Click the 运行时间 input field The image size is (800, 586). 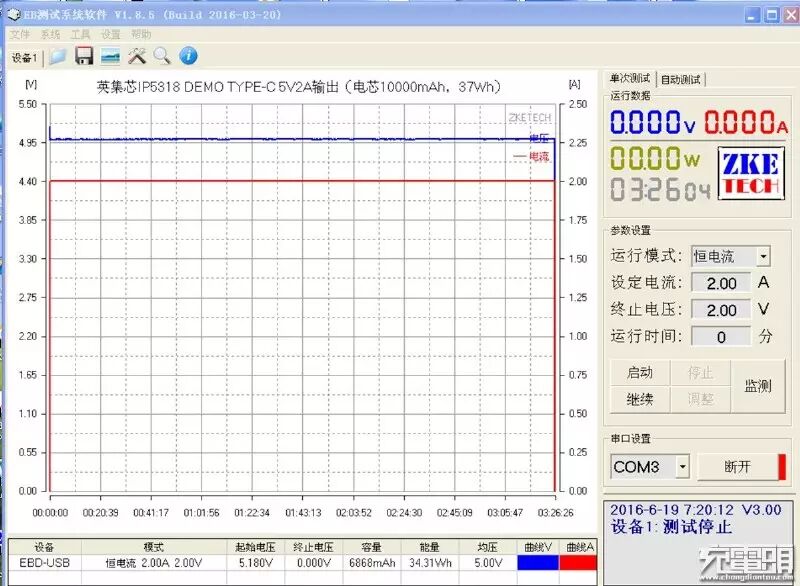point(721,337)
